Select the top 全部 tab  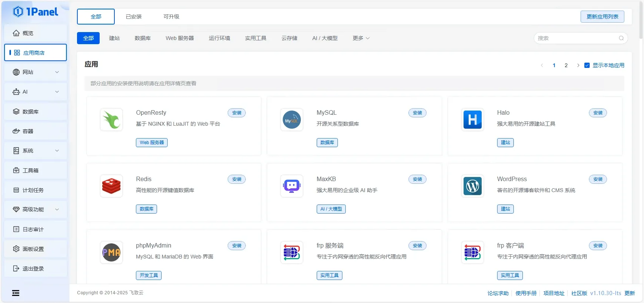tap(96, 17)
